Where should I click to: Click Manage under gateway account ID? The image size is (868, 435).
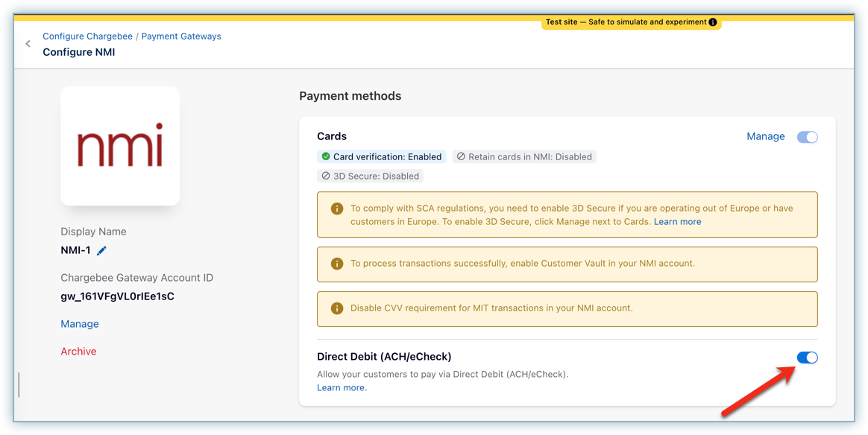80,324
